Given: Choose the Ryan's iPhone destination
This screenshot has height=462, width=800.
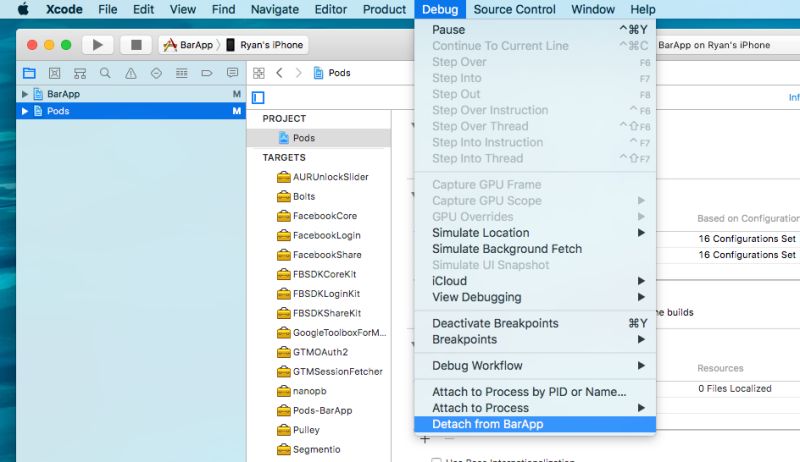Looking at the screenshot, I should [x=265, y=45].
